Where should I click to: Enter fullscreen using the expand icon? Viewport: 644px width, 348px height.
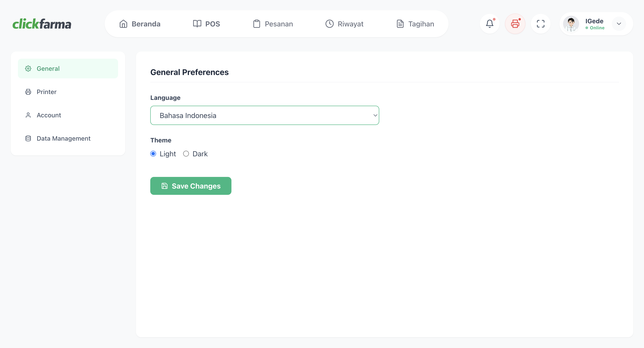coord(540,24)
